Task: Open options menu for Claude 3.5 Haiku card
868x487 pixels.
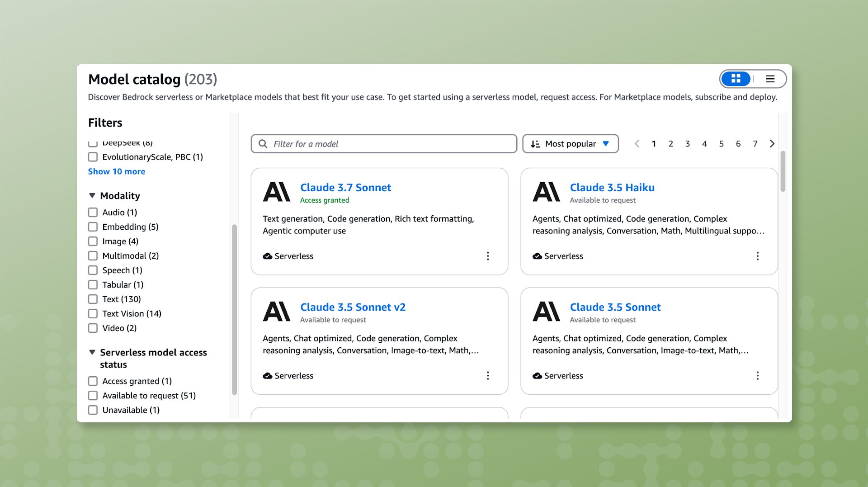Action: coord(757,256)
